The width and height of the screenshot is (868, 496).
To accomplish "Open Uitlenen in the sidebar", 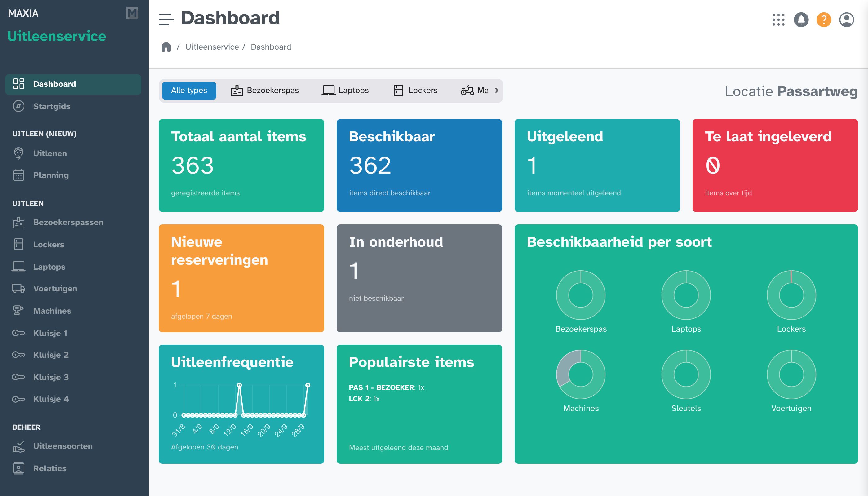I will point(73,153).
